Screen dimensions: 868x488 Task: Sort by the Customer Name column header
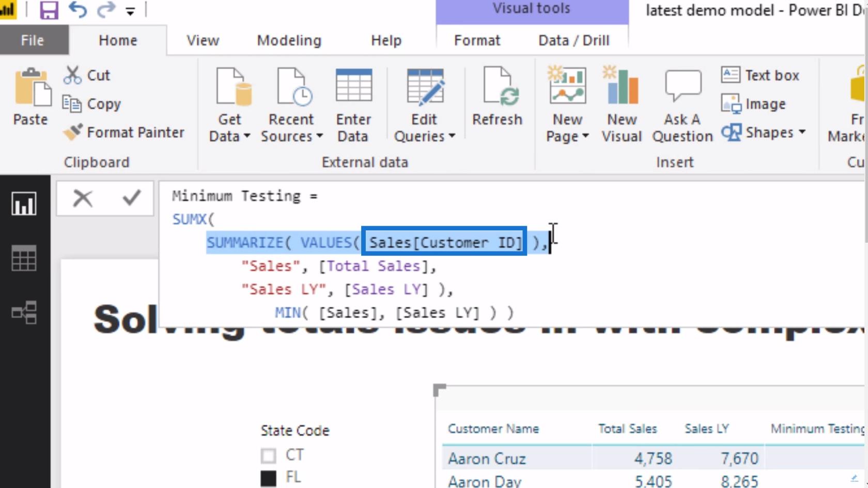493,429
